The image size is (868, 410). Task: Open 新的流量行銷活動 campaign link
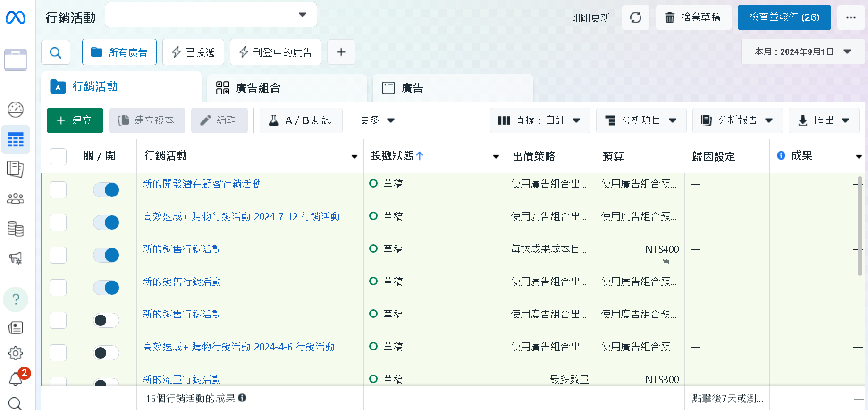(x=182, y=379)
